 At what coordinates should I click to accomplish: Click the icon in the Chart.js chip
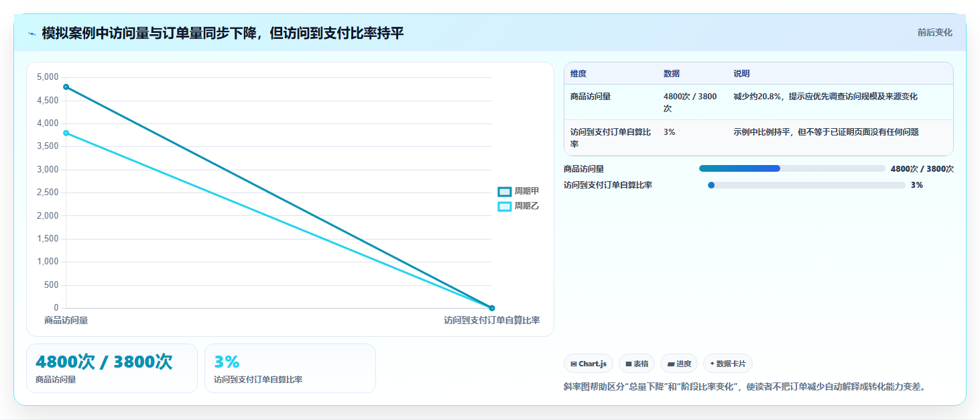(574, 364)
